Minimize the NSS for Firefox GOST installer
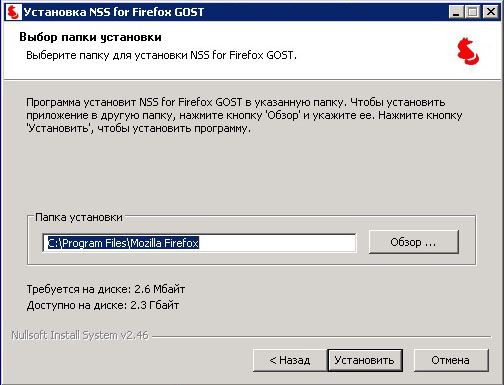Viewport: 504px width, 385px height. 456,12
